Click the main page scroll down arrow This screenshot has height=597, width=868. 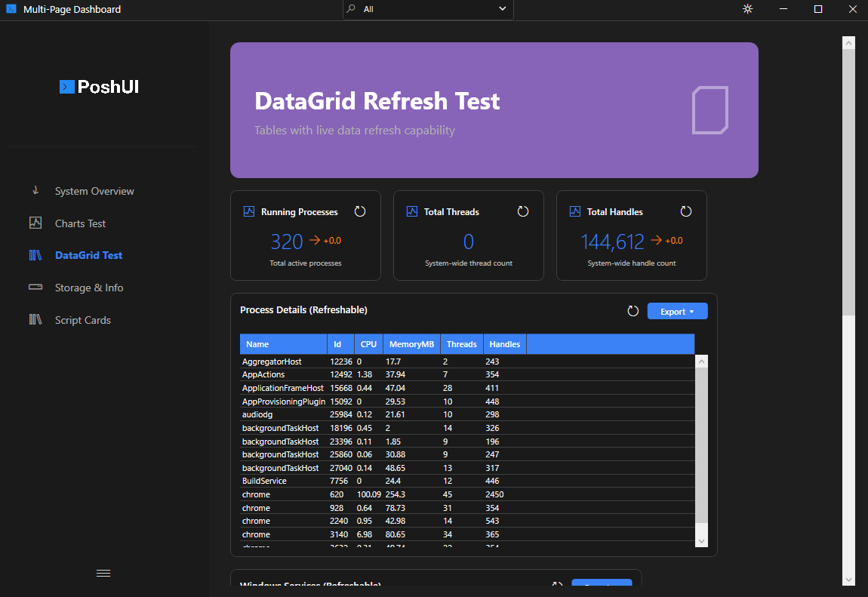click(x=848, y=580)
